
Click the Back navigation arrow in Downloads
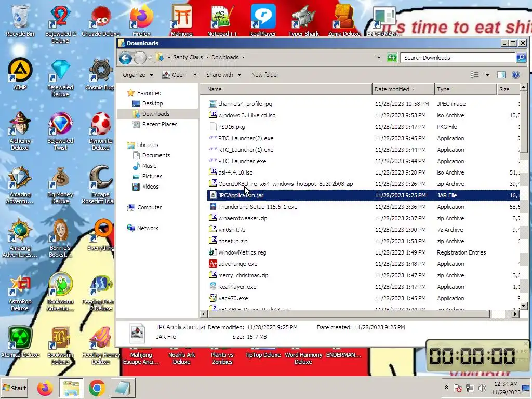[125, 58]
